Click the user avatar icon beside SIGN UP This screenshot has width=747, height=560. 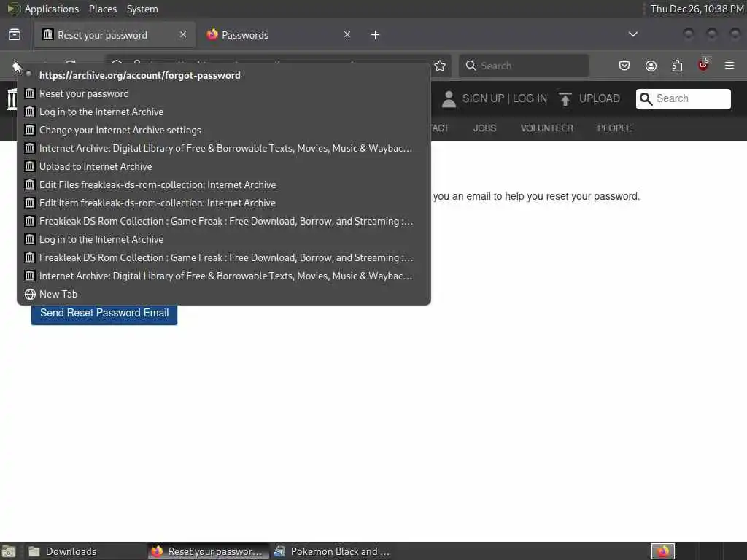(x=449, y=99)
